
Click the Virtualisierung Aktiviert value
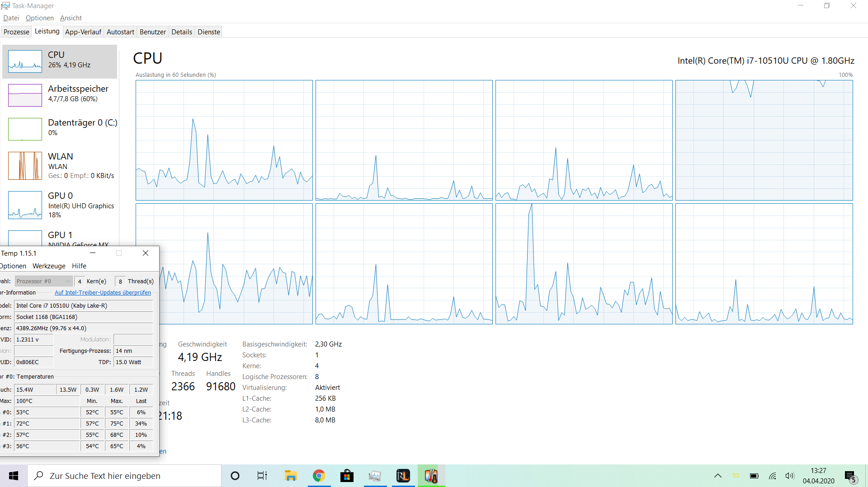point(327,388)
